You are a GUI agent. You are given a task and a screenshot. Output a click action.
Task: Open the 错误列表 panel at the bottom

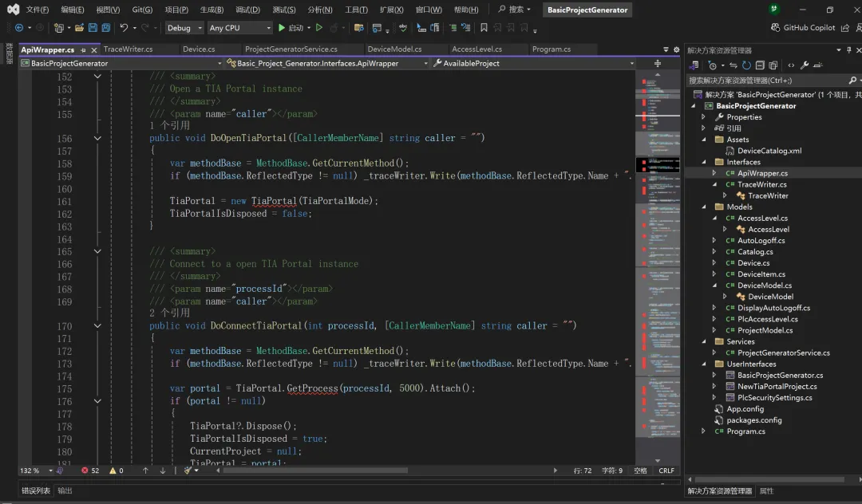click(35, 490)
